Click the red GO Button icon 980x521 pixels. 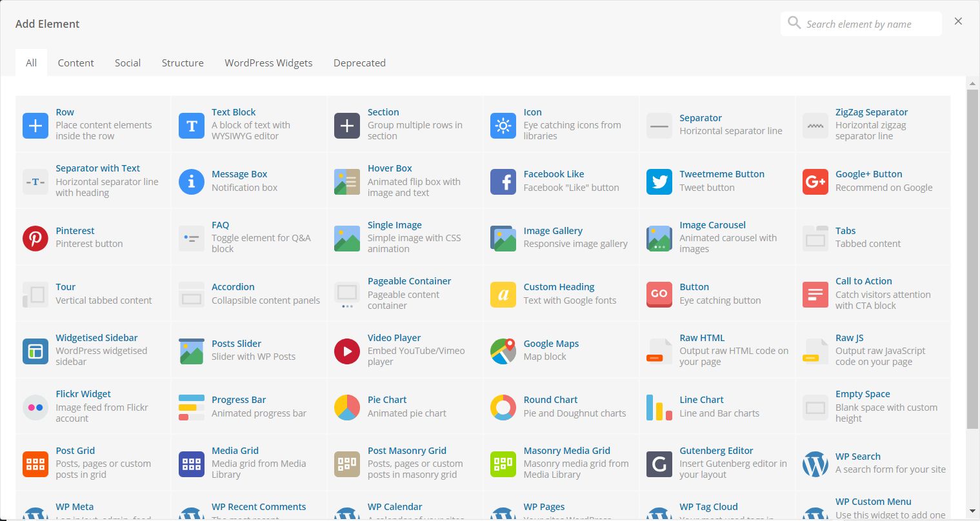659,295
